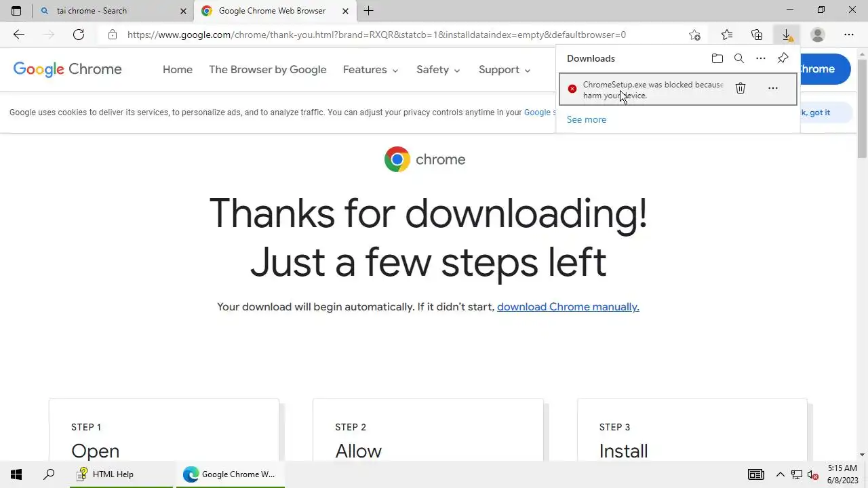Select Edge Google Chrome taskbar button
The width and height of the screenshot is (868, 488).
(x=231, y=474)
